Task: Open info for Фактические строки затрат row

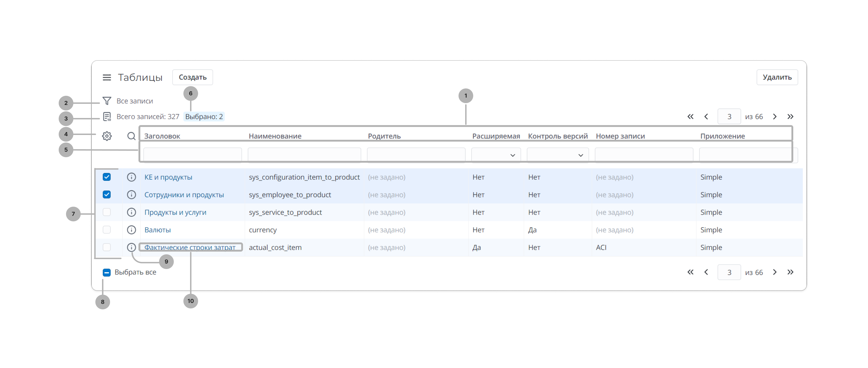Action: tap(131, 247)
